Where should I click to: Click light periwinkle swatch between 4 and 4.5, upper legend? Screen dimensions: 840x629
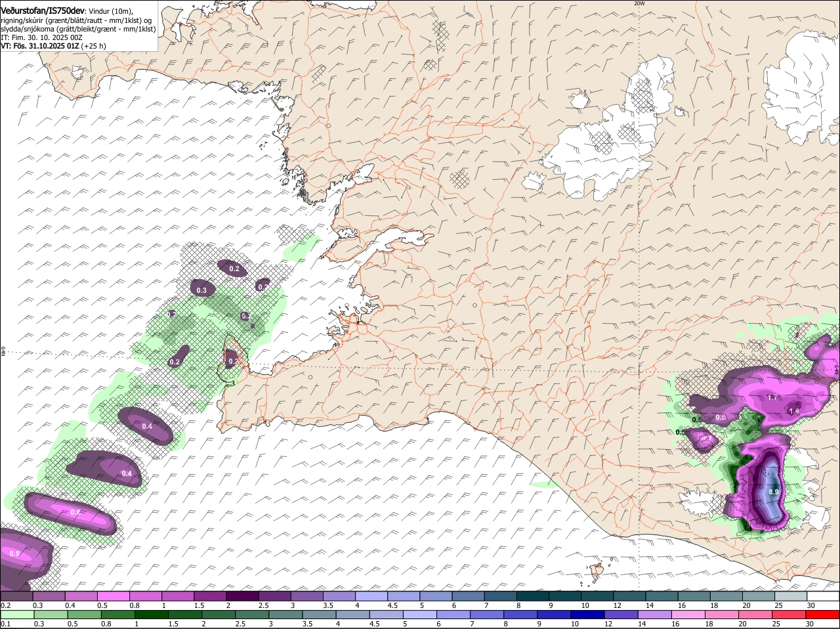371,596
